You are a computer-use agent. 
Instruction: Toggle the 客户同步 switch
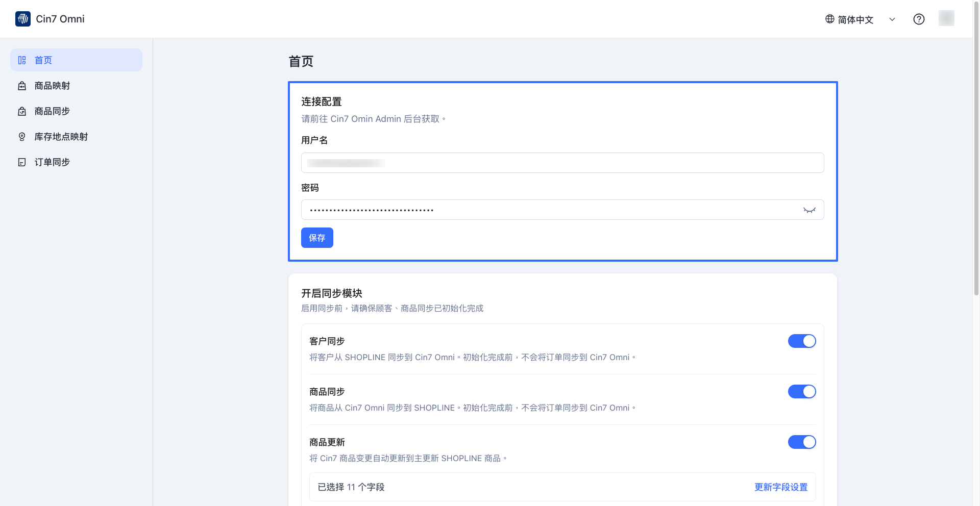802,341
